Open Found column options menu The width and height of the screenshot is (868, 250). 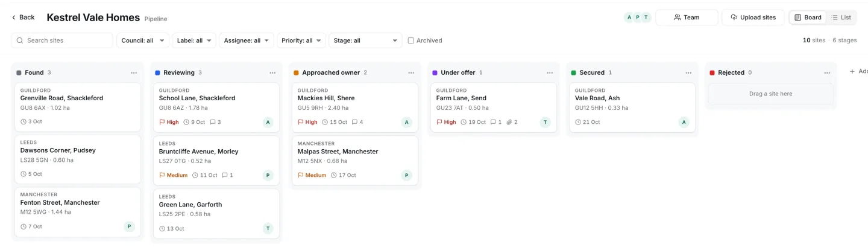134,72
